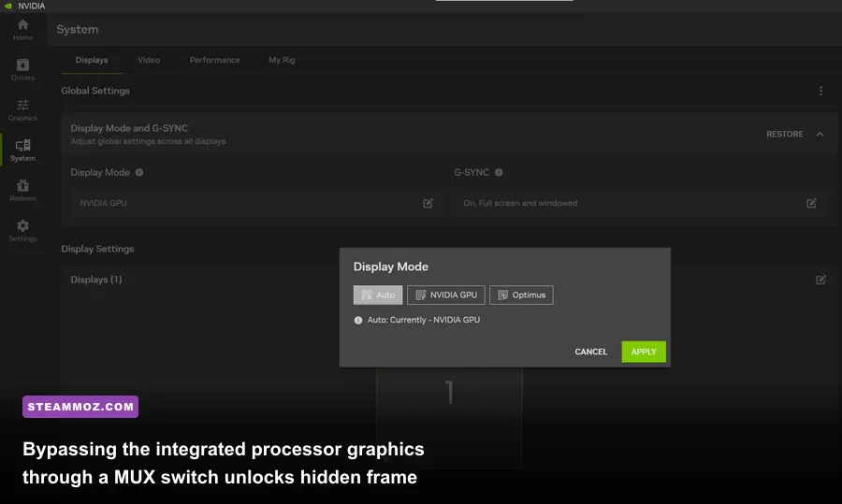This screenshot has height=504, width=842.
Task: Click RESTORE for Display Mode and G-SYNC
Action: click(785, 135)
